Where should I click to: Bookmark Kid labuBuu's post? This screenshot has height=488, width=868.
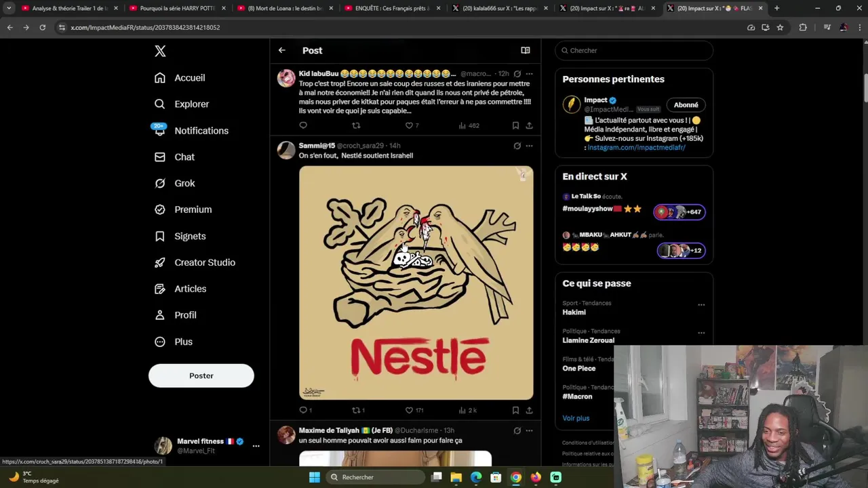point(515,125)
